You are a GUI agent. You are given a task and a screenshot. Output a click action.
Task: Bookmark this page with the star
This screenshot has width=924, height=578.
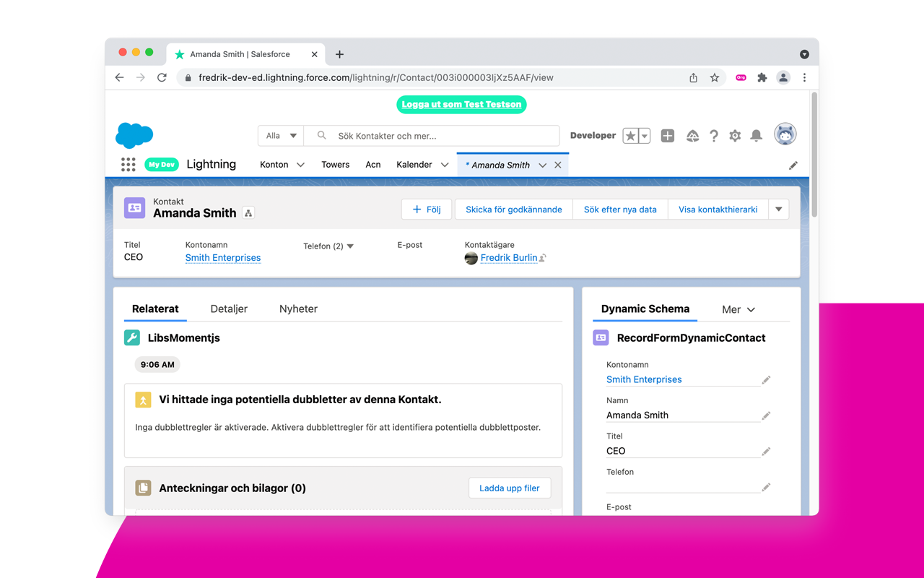tap(715, 77)
